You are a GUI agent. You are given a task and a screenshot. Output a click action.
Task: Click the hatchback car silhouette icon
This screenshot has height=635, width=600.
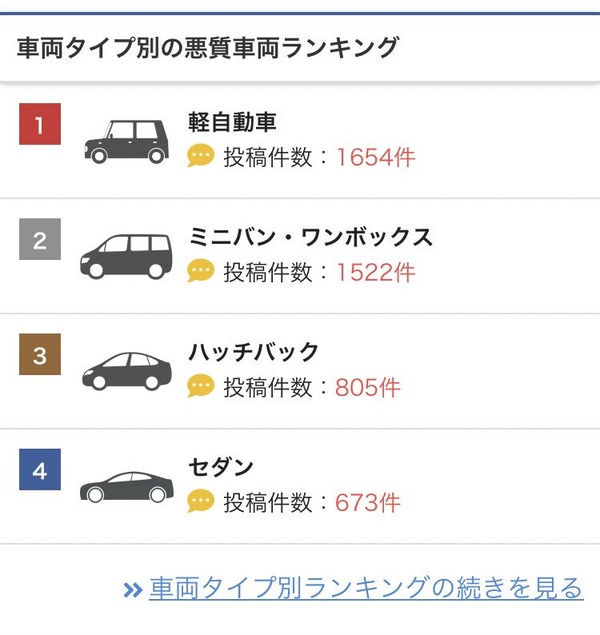click(126, 371)
